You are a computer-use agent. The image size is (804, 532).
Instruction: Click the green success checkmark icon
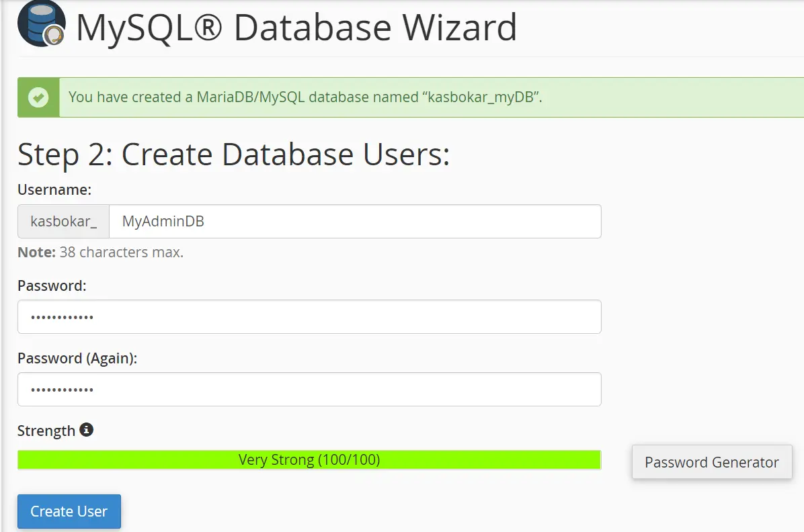(38, 97)
